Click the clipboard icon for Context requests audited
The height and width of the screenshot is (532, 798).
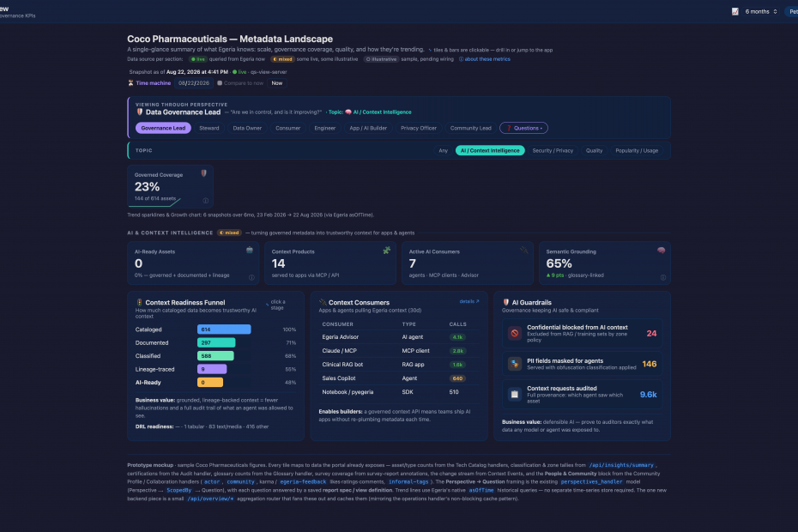pyautogui.click(x=515, y=395)
